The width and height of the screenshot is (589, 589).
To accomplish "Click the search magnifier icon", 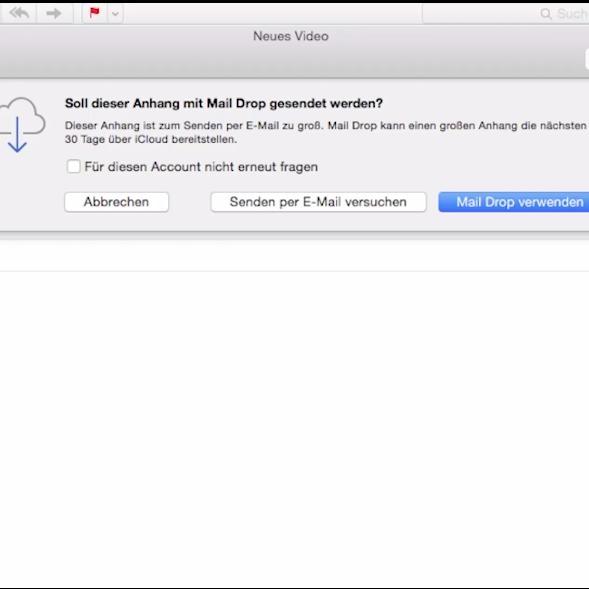I will pos(545,14).
